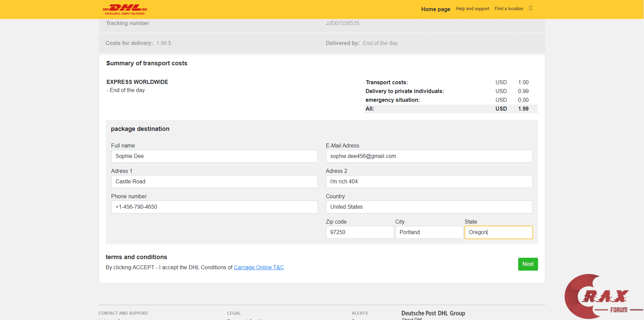Screen dimensions: 644x320
Task: Click the 'CONTACT AND SUPPORT' footer heading
Action: (x=123, y=313)
